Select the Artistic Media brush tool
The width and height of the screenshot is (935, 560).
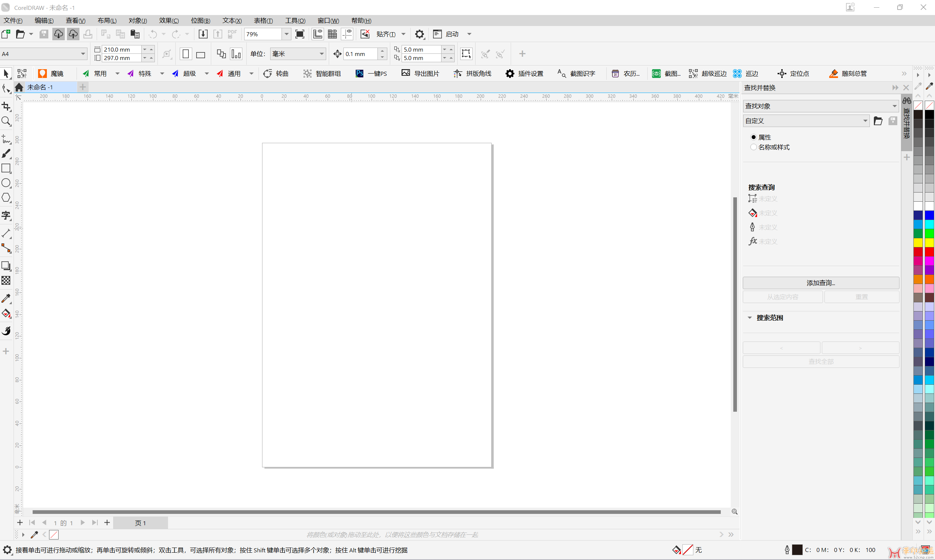pos(6,153)
